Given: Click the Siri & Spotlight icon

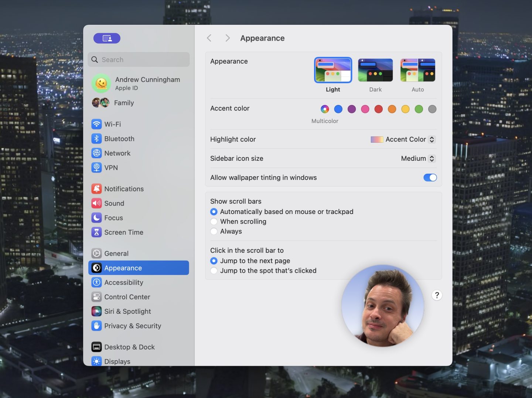Looking at the screenshot, I should pos(96,311).
